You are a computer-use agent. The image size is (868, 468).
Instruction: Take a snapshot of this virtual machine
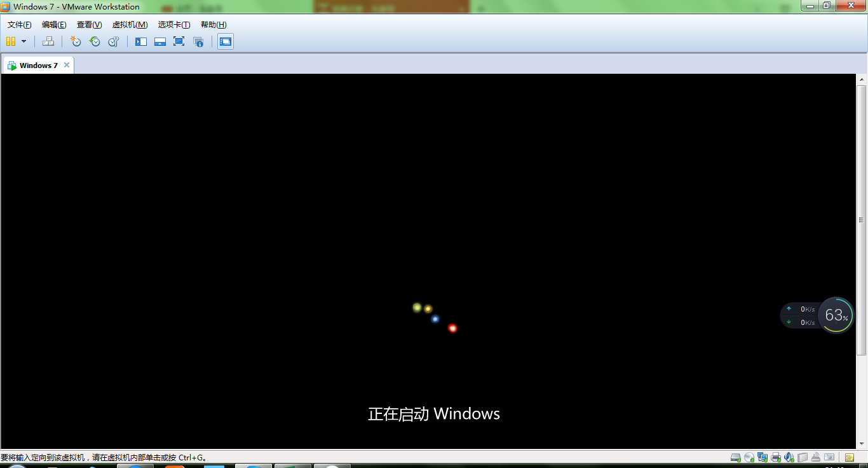tap(76, 41)
